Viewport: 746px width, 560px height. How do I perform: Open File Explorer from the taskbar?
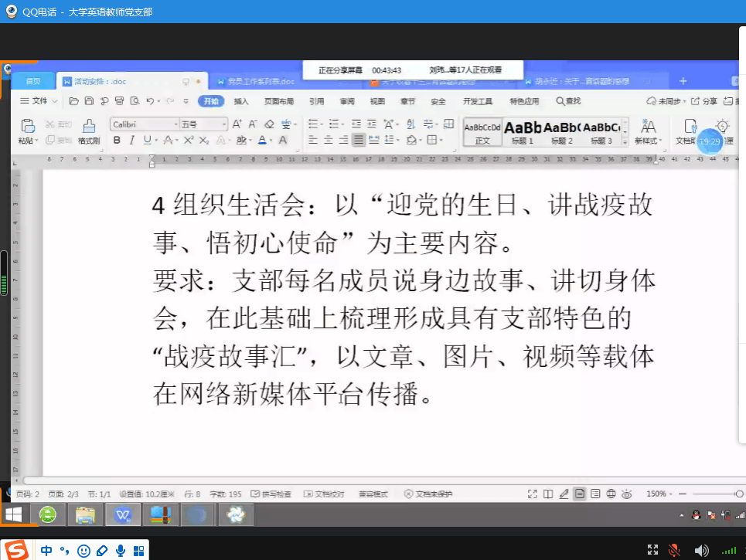(x=85, y=515)
